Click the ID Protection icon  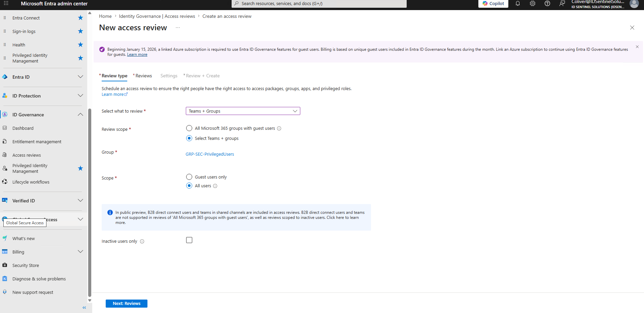click(5, 96)
